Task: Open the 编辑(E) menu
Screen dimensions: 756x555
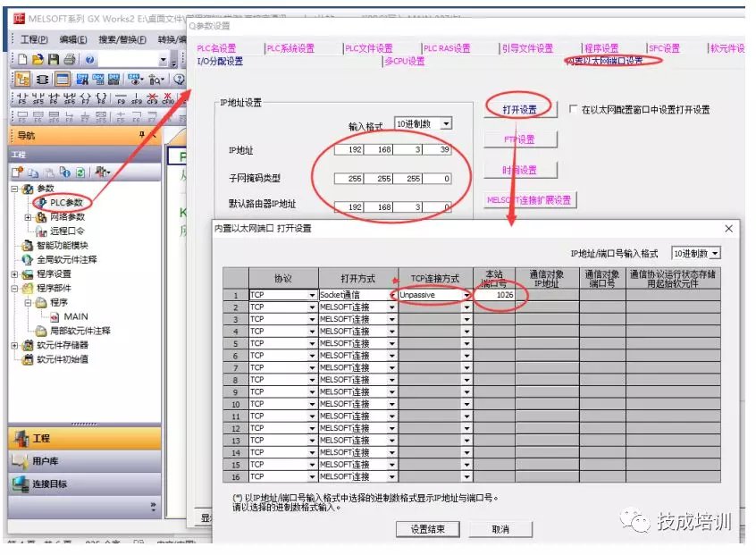Action: [x=73, y=39]
